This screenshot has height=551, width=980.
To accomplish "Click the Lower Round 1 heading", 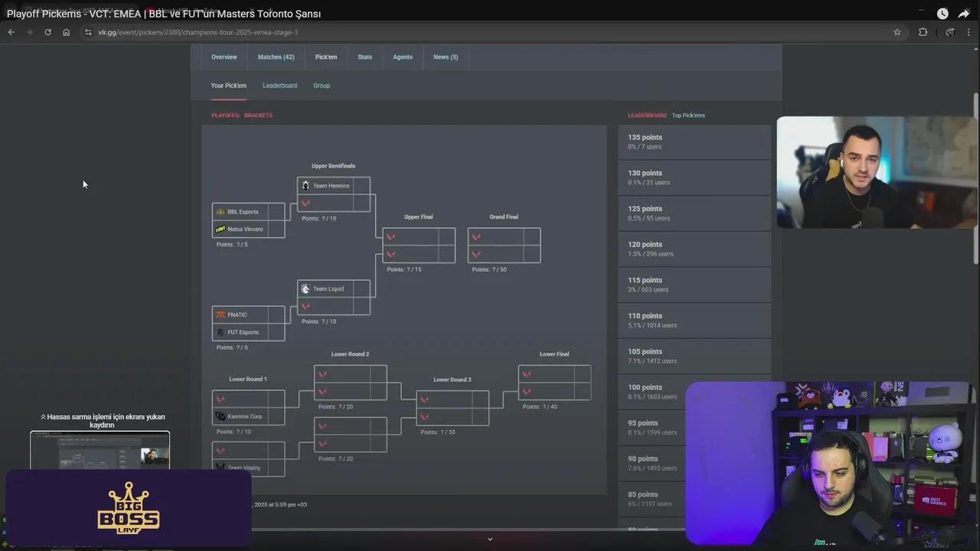I will [x=248, y=380].
